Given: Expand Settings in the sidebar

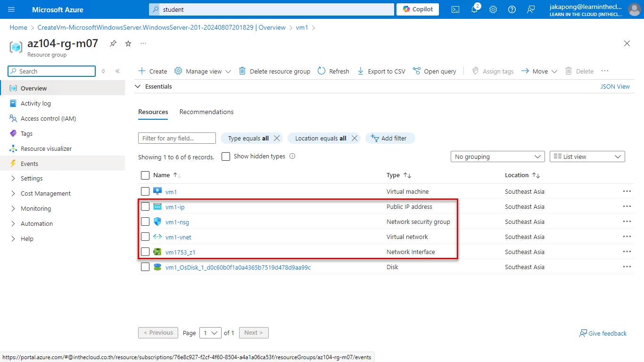Looking at the screenshot, I should tap(32, 178).
